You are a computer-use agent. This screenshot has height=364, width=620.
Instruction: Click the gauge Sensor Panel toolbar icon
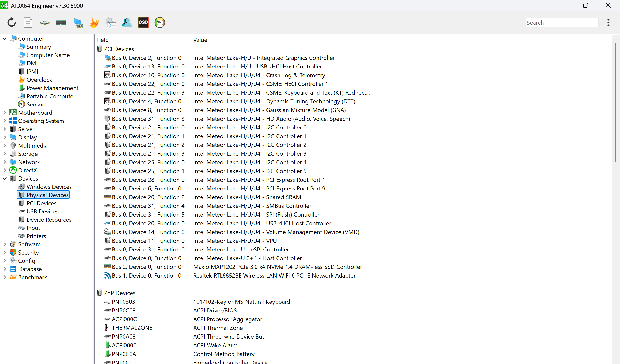coord(160,23)
